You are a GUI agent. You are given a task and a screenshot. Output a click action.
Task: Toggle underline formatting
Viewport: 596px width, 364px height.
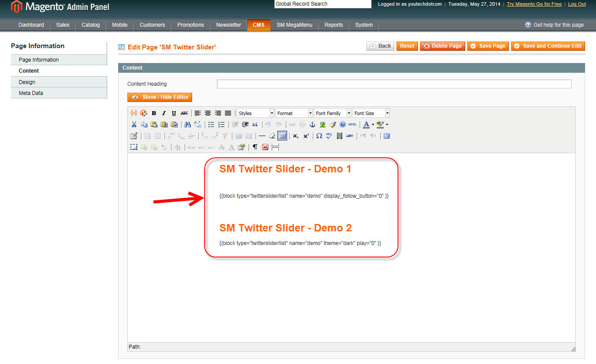click(x=174, y=113)
